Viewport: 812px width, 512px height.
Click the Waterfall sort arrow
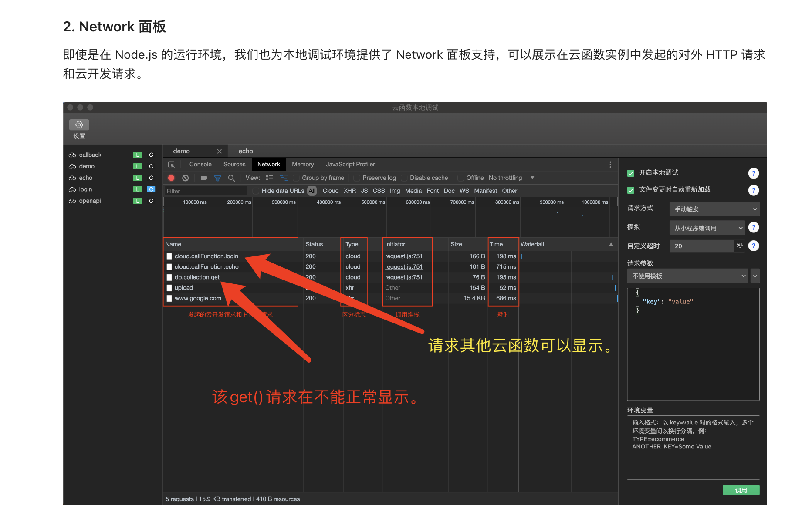tap(611, 244)
